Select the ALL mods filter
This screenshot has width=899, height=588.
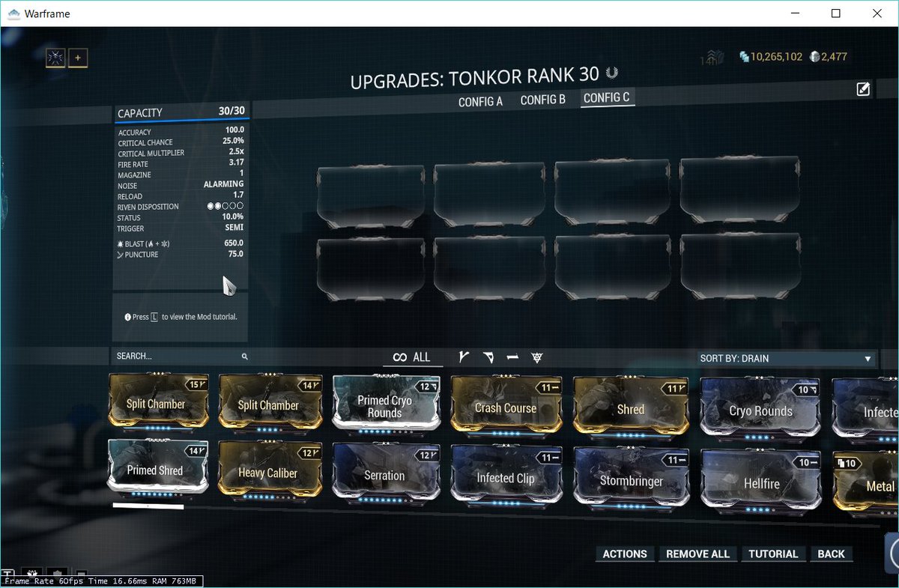point(412,357)
